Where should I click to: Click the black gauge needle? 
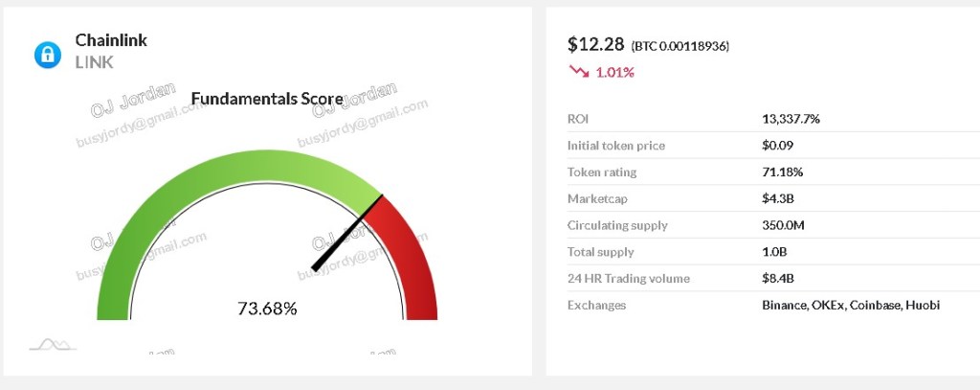click(346, 233)
